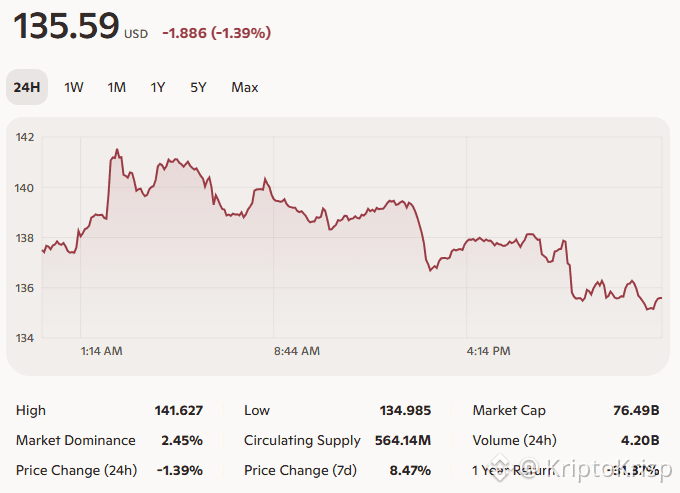
Task: Show the Max price history
Action: pyautogui.click(x=245, y=87)
